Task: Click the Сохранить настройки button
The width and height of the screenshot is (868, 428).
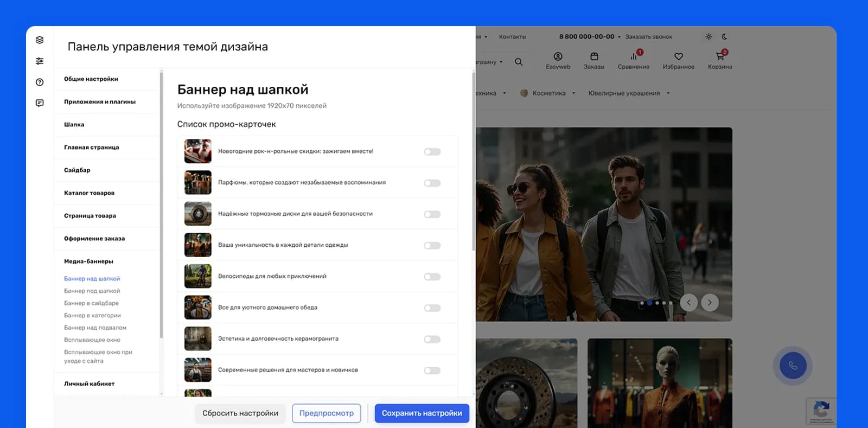Action: pyautogui.click(x=422, y=413)
